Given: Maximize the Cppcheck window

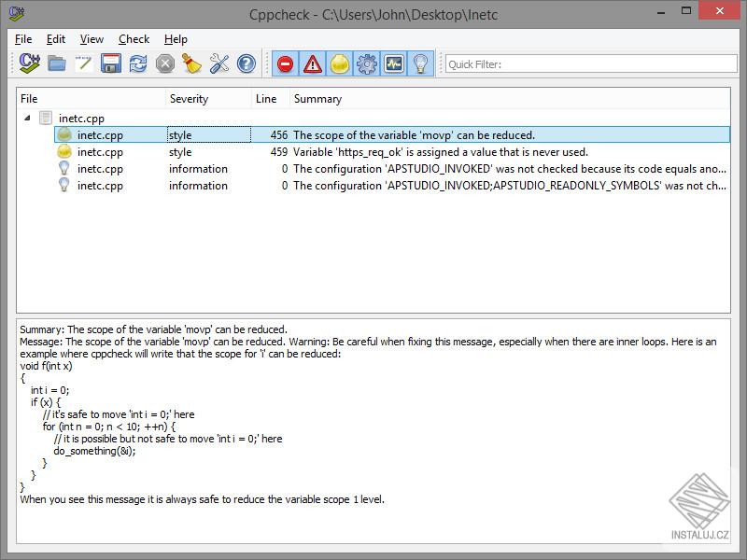Looking at the screenshot, I should click(686, 10).
